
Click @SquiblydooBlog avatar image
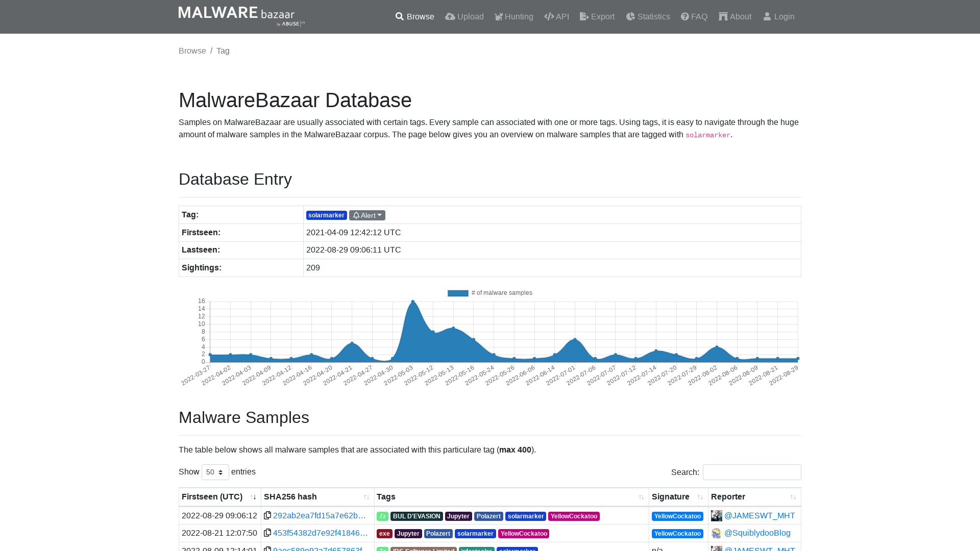(x=716, y=533)
